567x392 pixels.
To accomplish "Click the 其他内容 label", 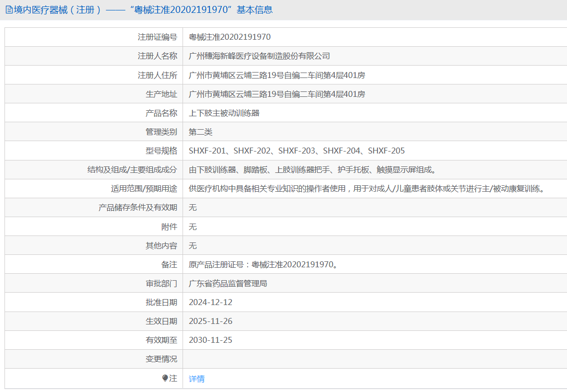I will point(162,245).
